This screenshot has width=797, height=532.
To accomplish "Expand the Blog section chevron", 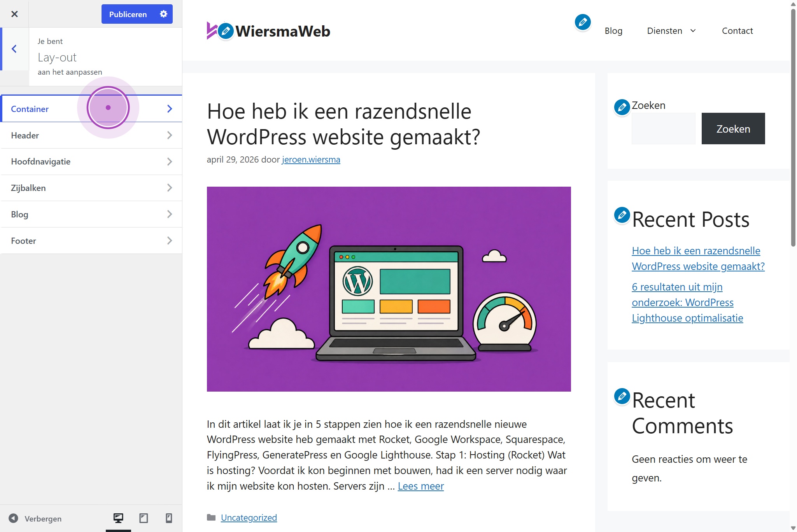I will tap(170, 214).
